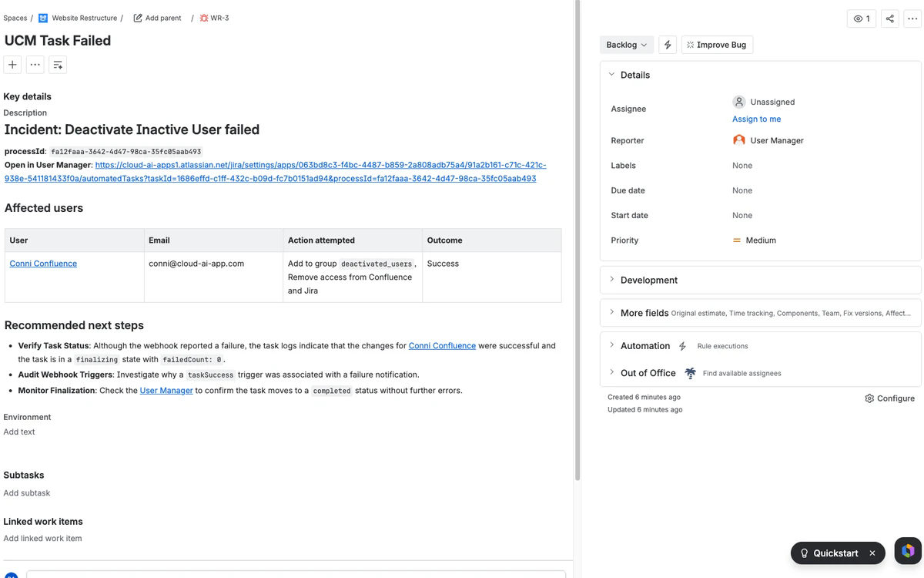Expand the Out of Office section
This screenshot has width=924, height=578.
coord(612,373)
